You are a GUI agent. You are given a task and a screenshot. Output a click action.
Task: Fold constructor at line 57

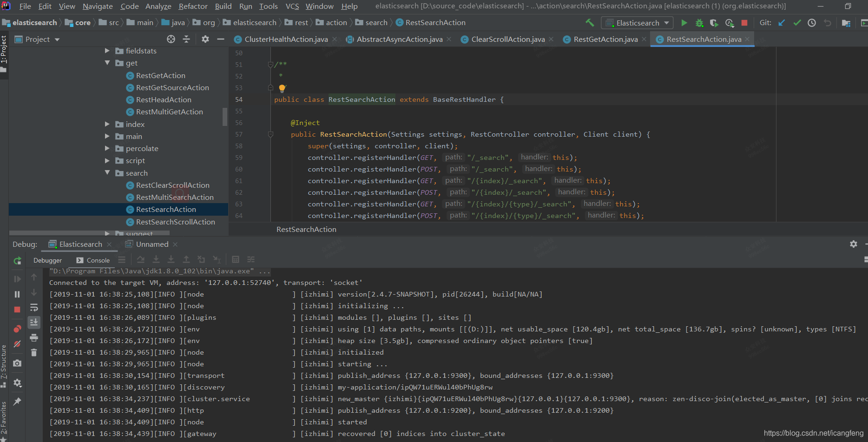[x=270, y=134]
